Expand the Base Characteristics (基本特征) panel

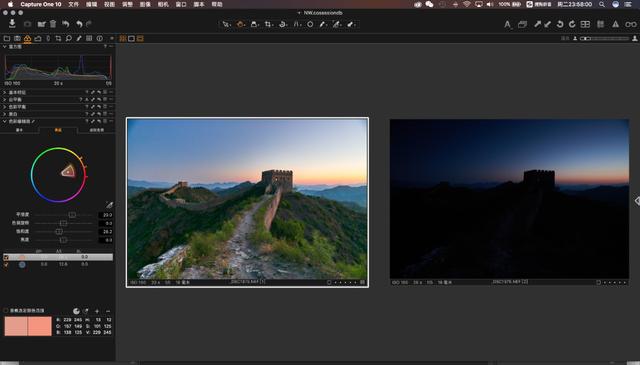coord(4,93)
